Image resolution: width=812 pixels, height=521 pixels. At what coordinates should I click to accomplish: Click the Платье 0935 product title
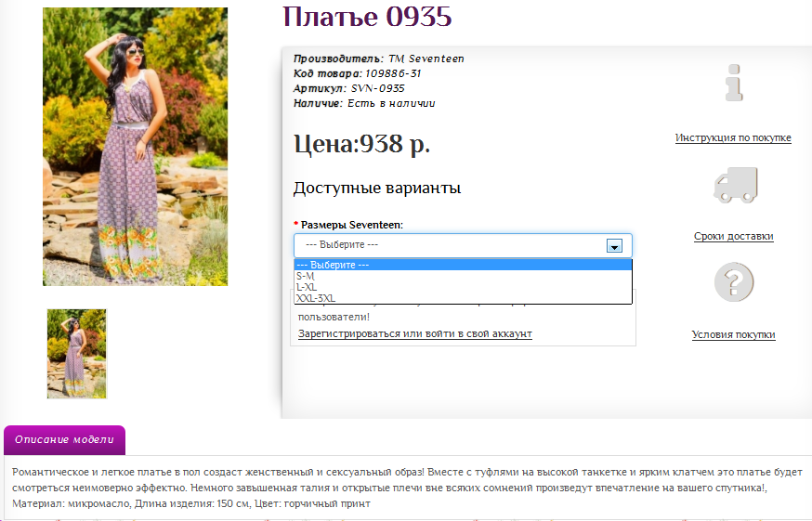367,17
